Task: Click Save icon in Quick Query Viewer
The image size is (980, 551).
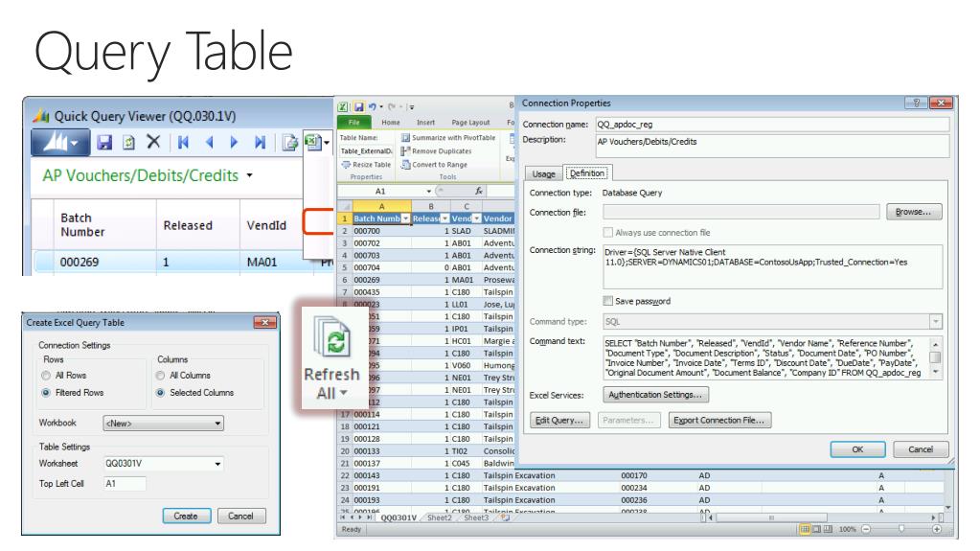Action: (x=104, y=143)
